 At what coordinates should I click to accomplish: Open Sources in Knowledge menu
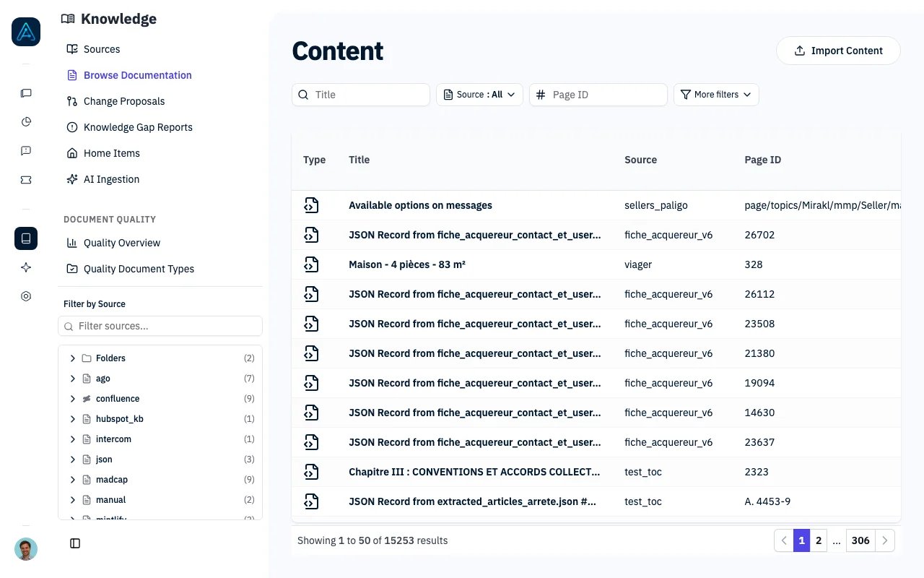[x=102, y=49]
